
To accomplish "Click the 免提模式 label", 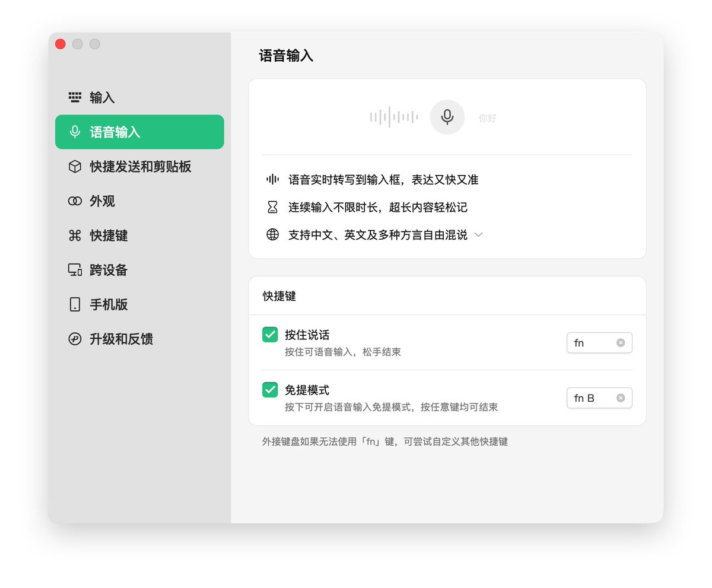I will pos(307,390).
